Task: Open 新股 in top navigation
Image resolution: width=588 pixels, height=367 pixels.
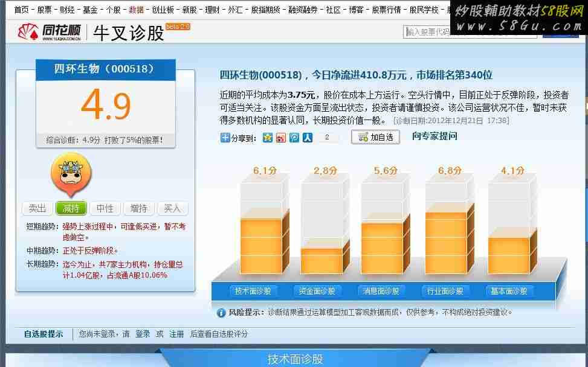Action: 189,10
